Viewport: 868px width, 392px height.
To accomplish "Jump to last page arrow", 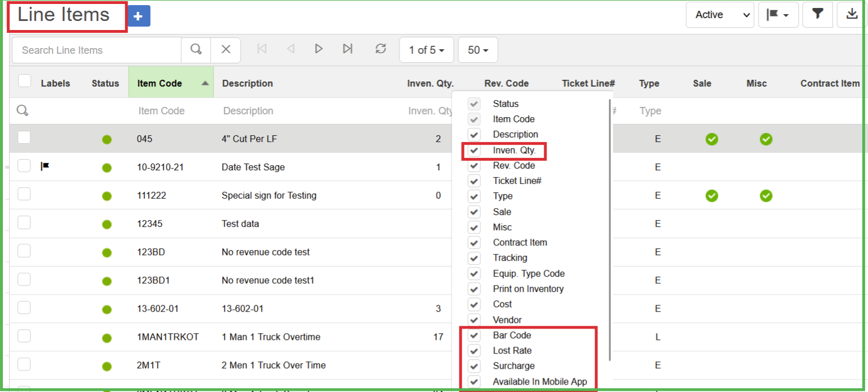I will click(348, 49).
